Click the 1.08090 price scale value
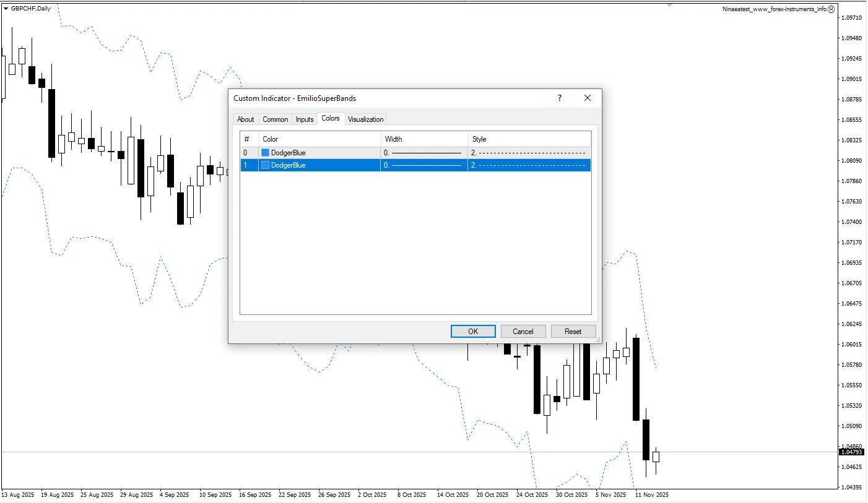 [x=851, y=161]
